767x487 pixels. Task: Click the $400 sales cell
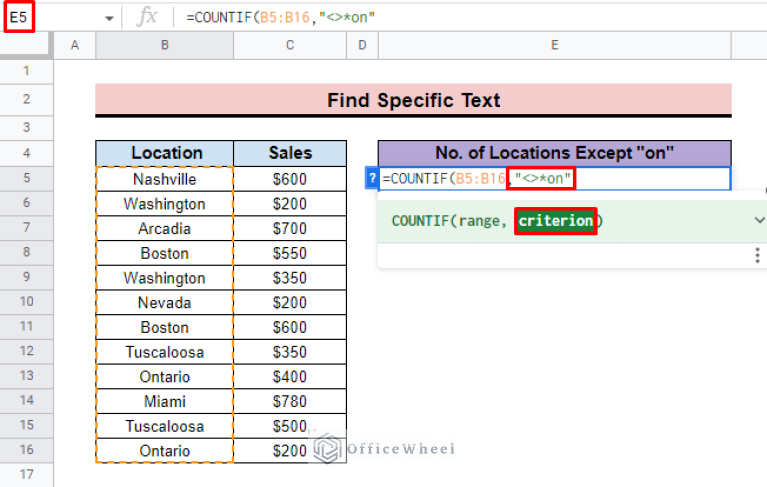[x=290, y=376]
